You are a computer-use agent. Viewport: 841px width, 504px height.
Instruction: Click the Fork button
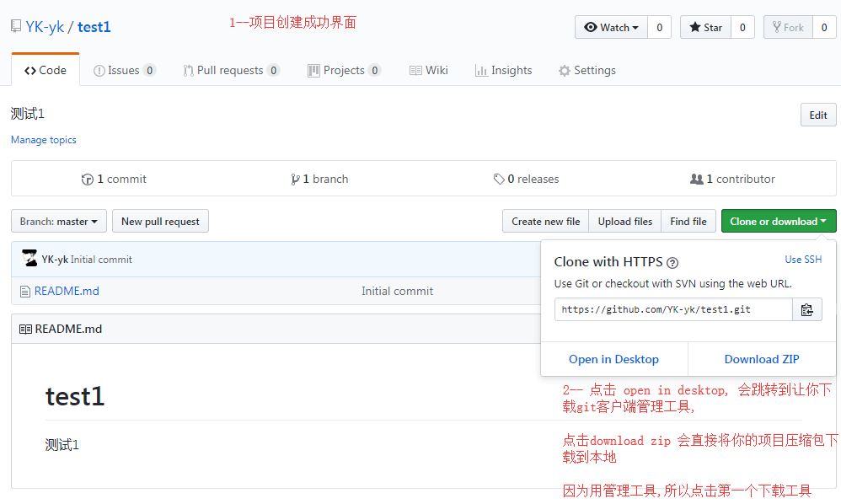click(788, 27)
